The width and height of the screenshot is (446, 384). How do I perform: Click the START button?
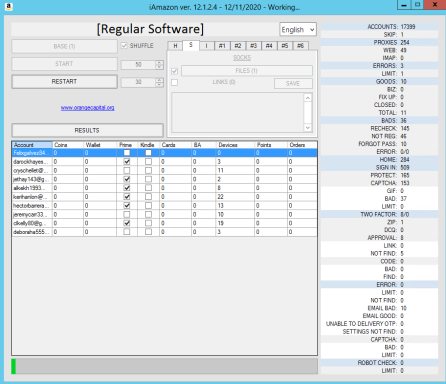click(64, 64)
